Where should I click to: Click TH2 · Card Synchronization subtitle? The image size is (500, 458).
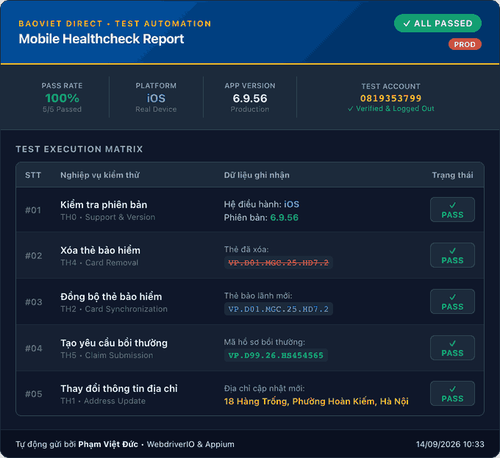point(114,309)
